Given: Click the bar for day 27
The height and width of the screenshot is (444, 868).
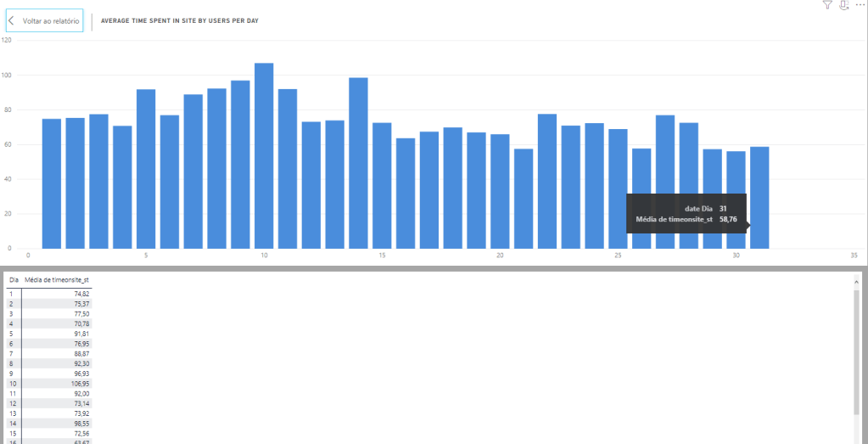Looking at the screenshot, I should click(665, 181).
